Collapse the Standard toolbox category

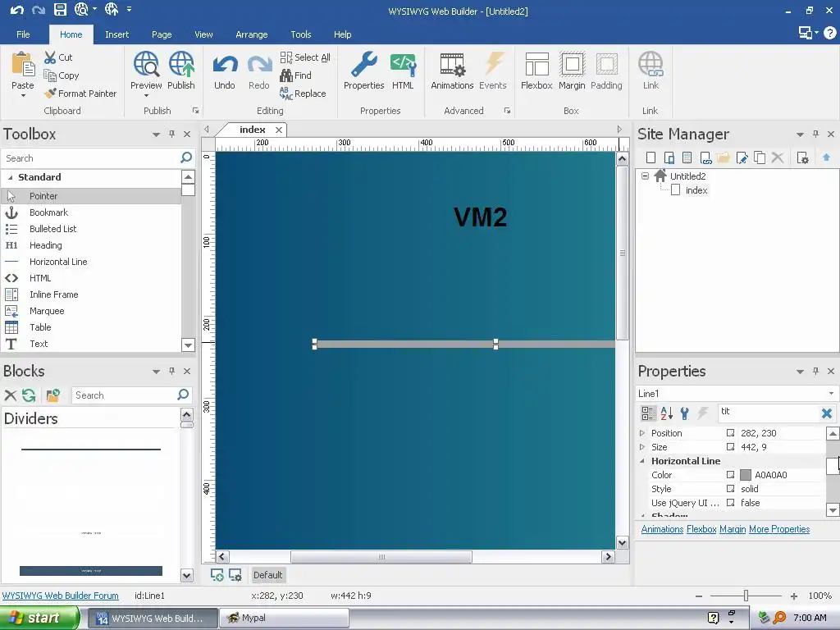click(10, 177)
